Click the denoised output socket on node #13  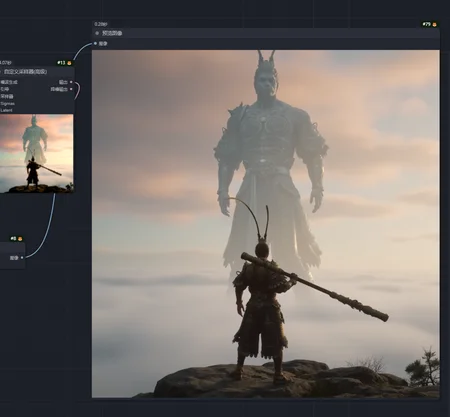click(x=71, y=89)
